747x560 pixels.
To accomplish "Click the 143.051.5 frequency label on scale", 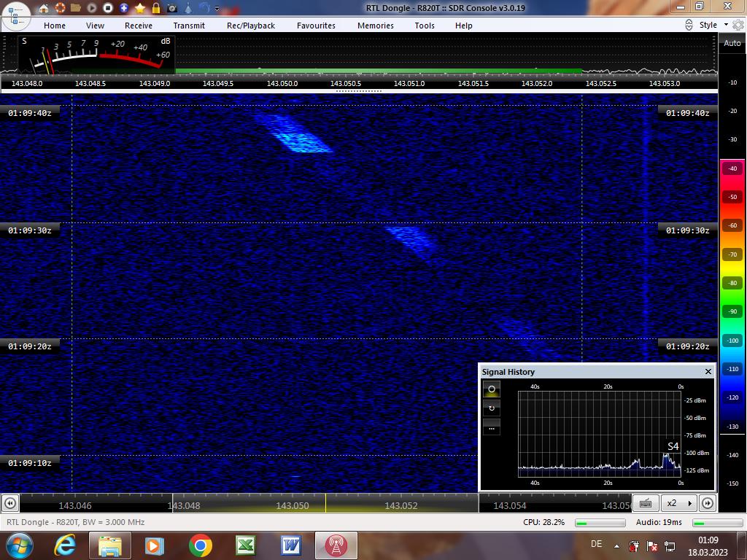I will click(473, 83).
